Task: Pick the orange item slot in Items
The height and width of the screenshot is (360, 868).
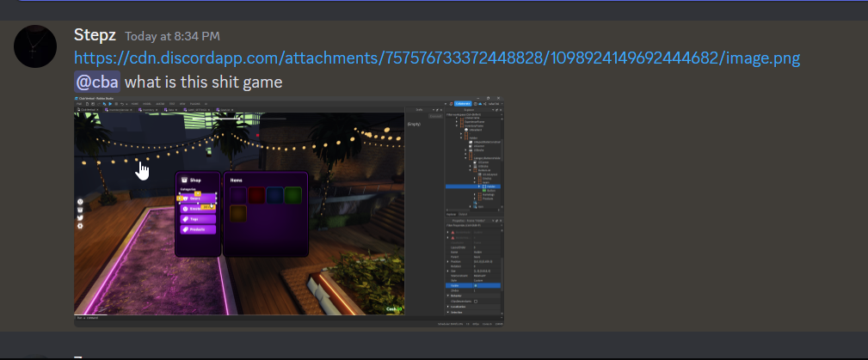Action: [x=238, y=213]
